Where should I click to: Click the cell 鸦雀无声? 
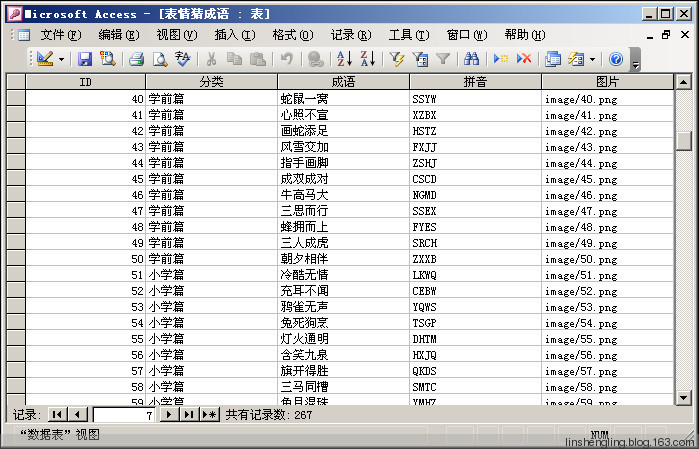click(x=343, y=306)
